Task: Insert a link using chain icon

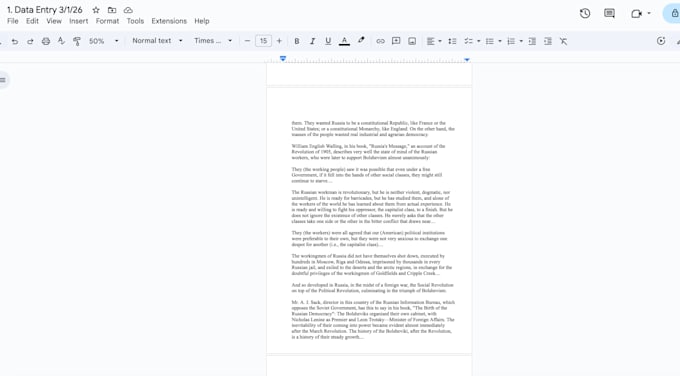Action: (x=380, y=41)
